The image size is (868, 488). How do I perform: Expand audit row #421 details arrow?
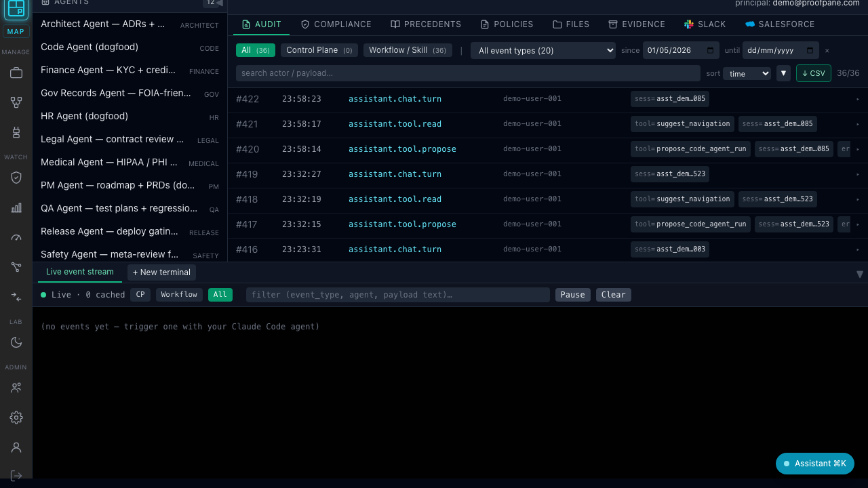click(x=858, y=124)
